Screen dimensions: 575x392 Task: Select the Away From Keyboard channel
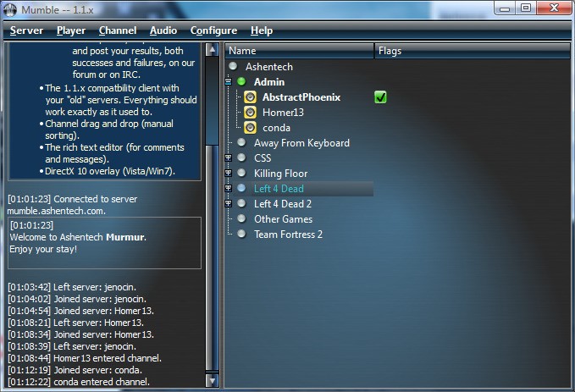(301, 142)
